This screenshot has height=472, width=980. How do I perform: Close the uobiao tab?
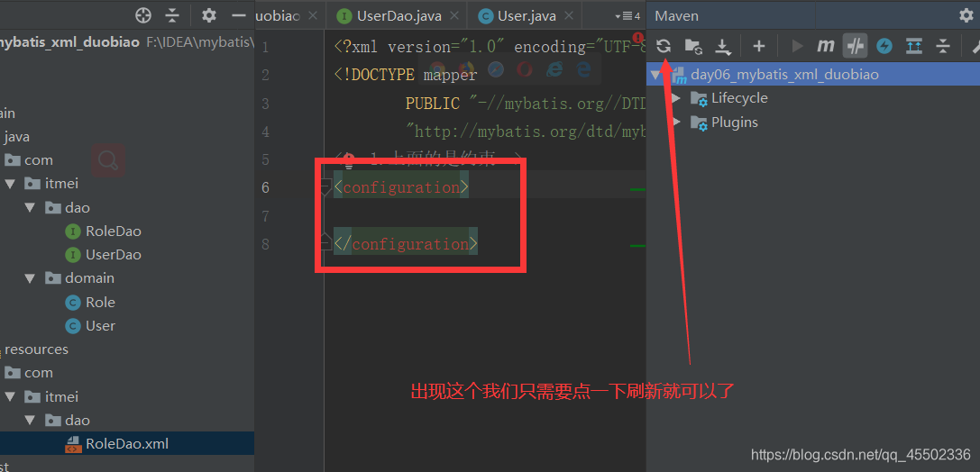pos(313,16)
